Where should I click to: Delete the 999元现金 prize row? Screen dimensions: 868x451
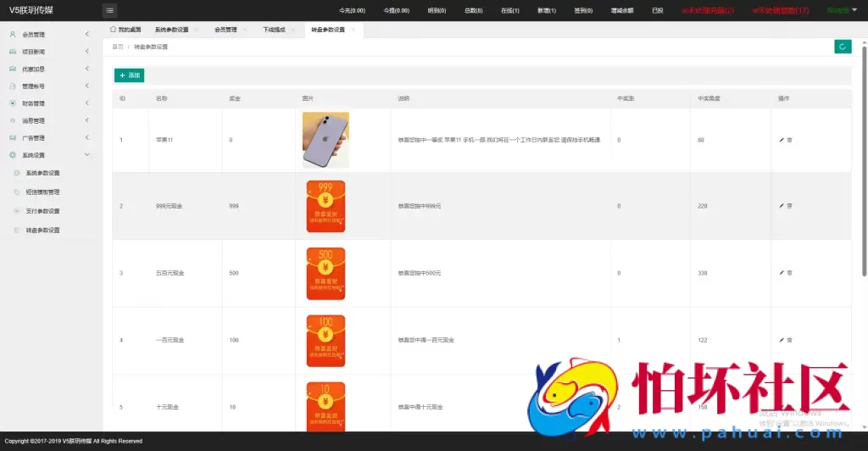(790, 206)
